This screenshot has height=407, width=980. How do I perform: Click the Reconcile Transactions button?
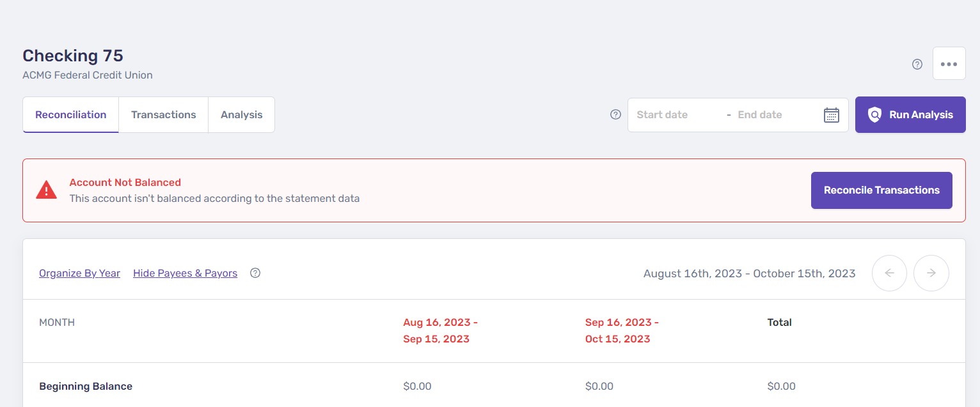click(881, 190)
